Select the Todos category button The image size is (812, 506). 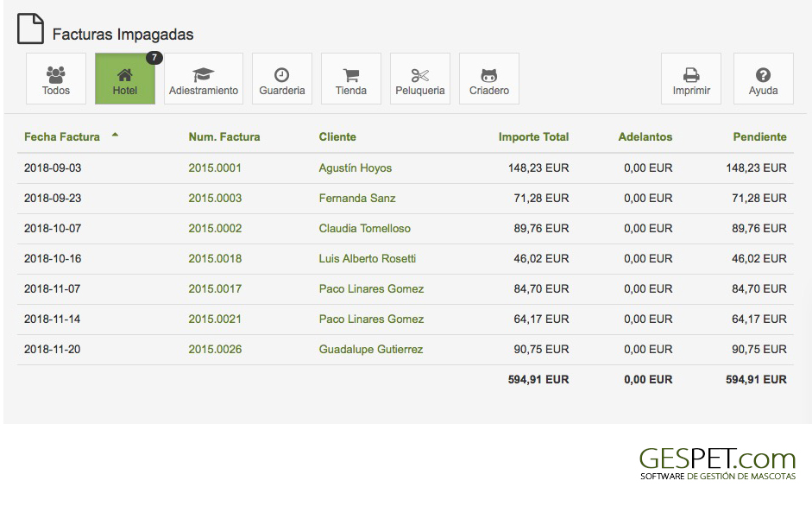click(56, 79)
